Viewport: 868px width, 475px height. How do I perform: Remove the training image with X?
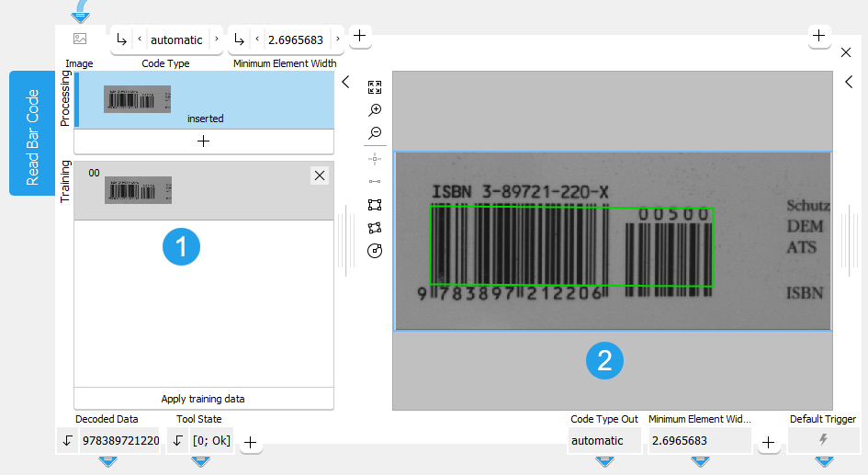tap(319, 175)
